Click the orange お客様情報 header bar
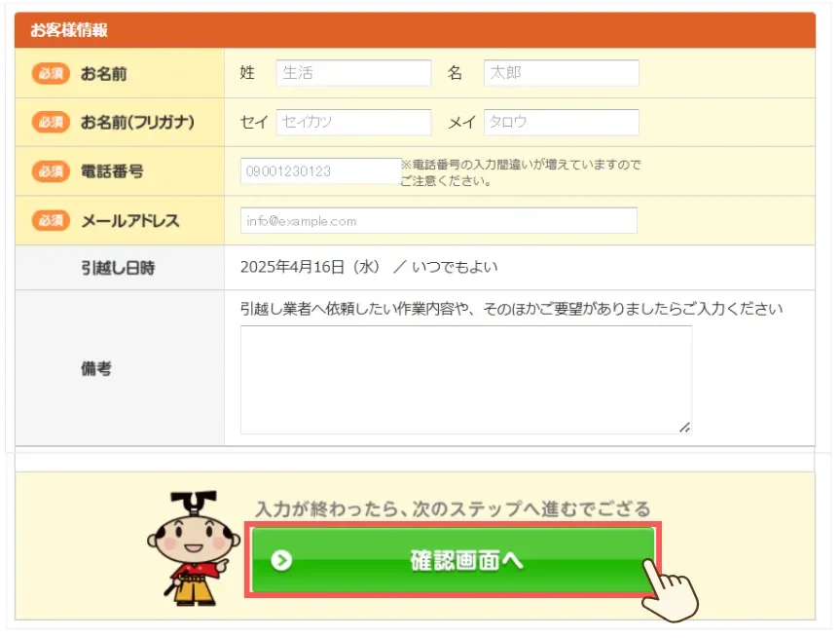 click(419, 30)
